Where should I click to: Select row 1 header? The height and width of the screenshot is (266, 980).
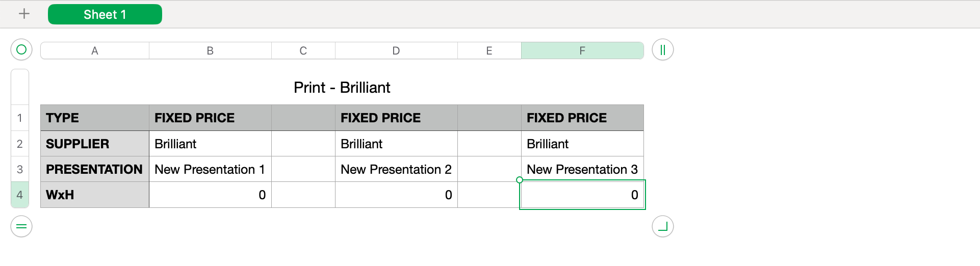(20, 118)
